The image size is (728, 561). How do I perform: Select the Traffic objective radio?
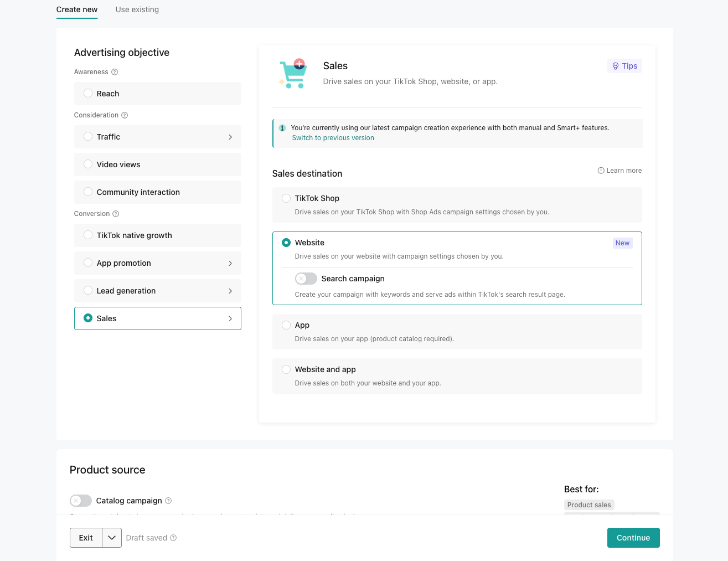pos(88,136)
